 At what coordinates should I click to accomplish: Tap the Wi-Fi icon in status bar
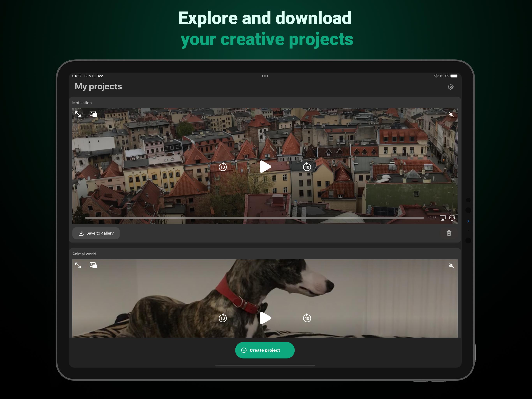[x=436, y=76]
